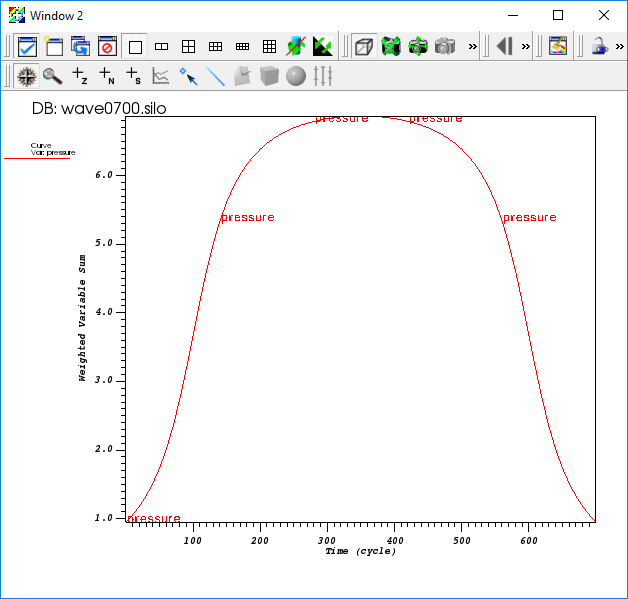Select the Zoom magnifier tool
Screen dimensions: 628x599
pyautogui.click(x=53, y=76)
